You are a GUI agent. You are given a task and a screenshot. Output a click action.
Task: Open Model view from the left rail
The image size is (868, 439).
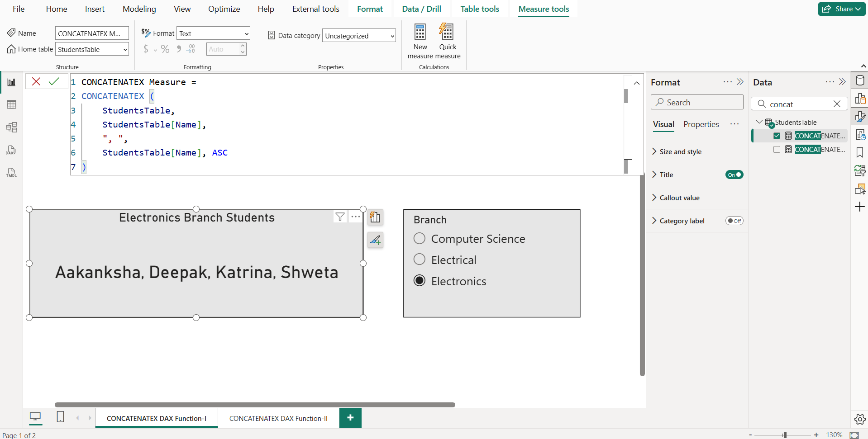pos(11,127)
